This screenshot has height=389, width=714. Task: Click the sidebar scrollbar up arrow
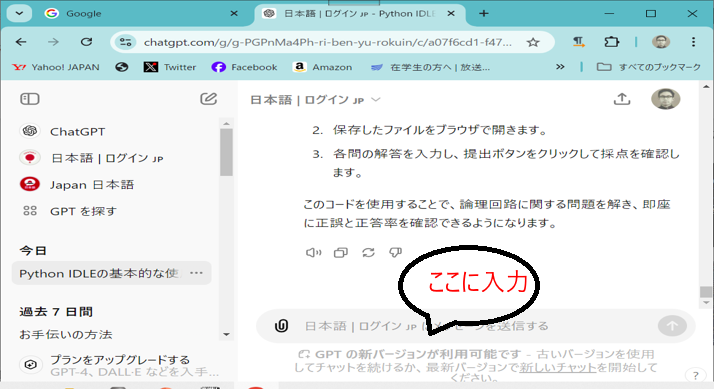coord(226,123)
